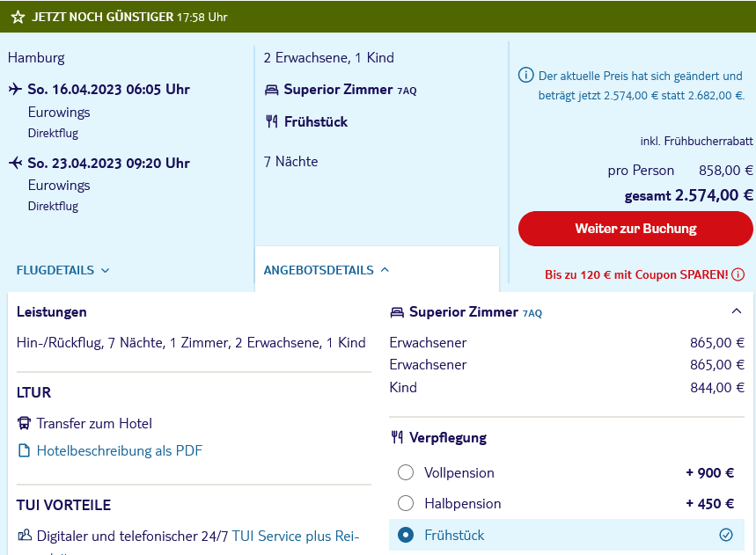
Task: Click the document icon for hotel PDF
Action: (x=24, y=450)
